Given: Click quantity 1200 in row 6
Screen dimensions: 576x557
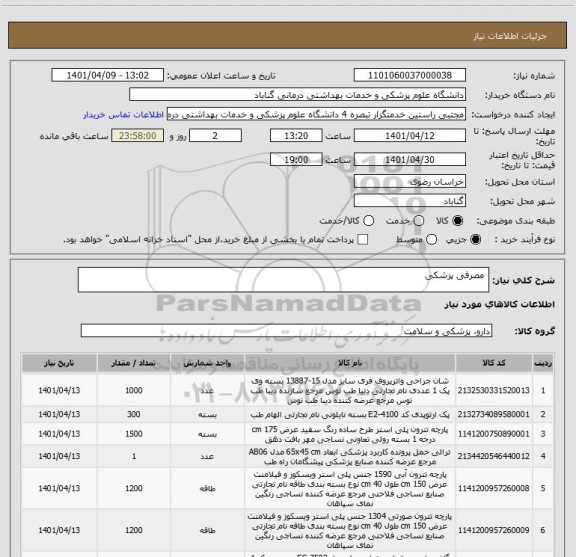Looking at the screenshot, I should point(134,530).
